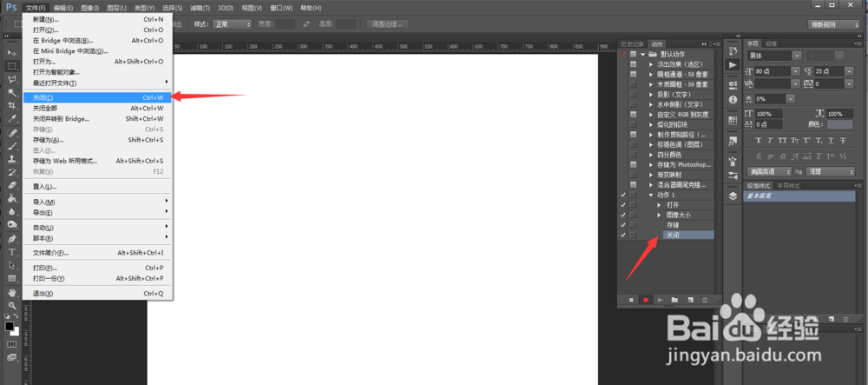Collapse the 动作 1 action

(651, 195)
